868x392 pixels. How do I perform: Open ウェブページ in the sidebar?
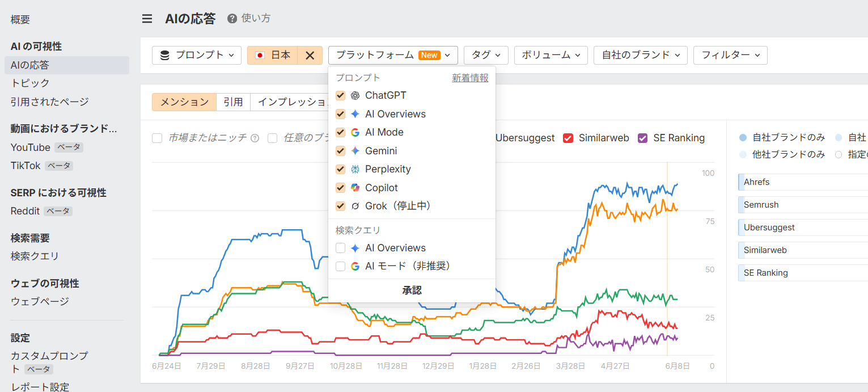[x=40, y=302]
